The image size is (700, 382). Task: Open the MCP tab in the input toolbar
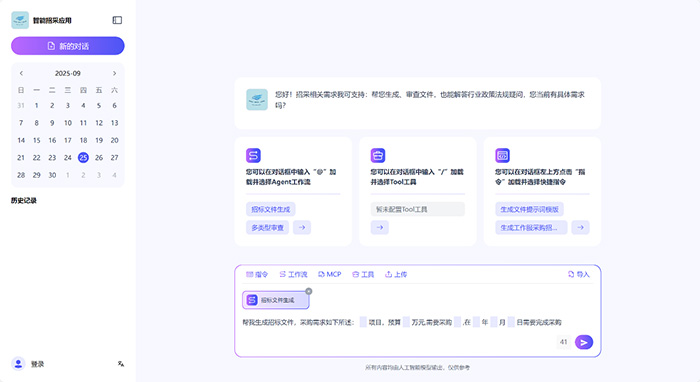(329, 274)
